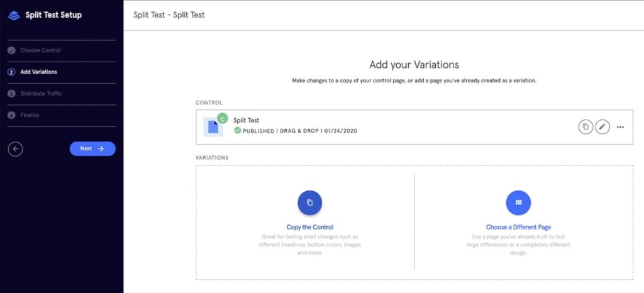The width and height of the screenshot is (644, 293).
Task: Click the Choose a Different Page round icon
Action: click(518, 202)
